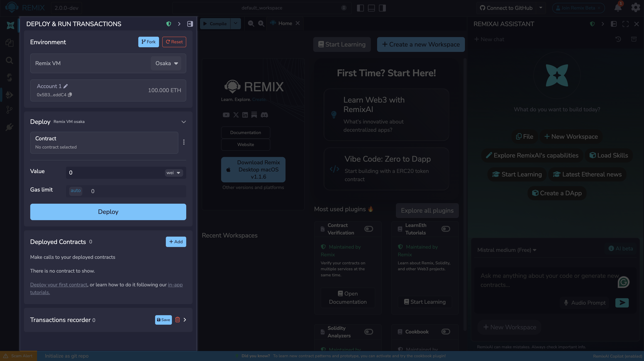Screen dimensions: 644x361
Task: Open Remix Discord icon
Action: (x=264, y=115)
